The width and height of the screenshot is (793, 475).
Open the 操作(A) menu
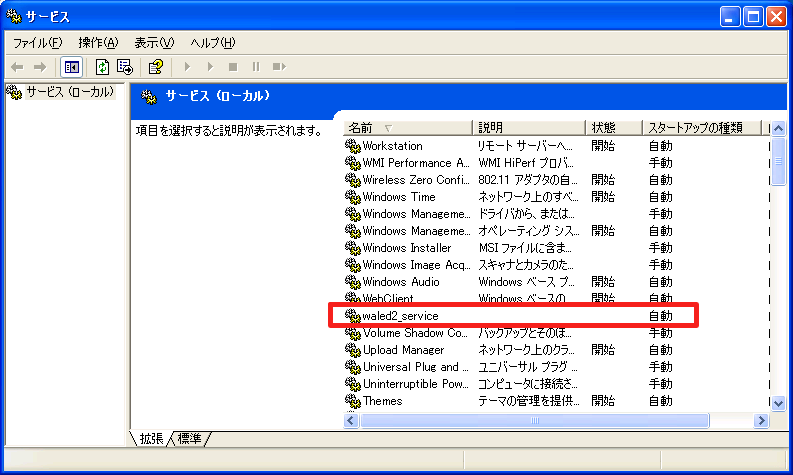point(98,43)
